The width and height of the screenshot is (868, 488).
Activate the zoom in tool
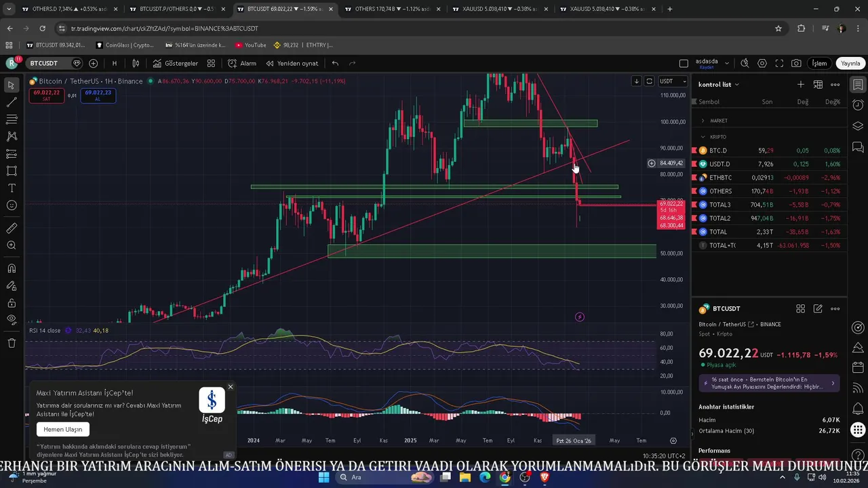(11, 245)
